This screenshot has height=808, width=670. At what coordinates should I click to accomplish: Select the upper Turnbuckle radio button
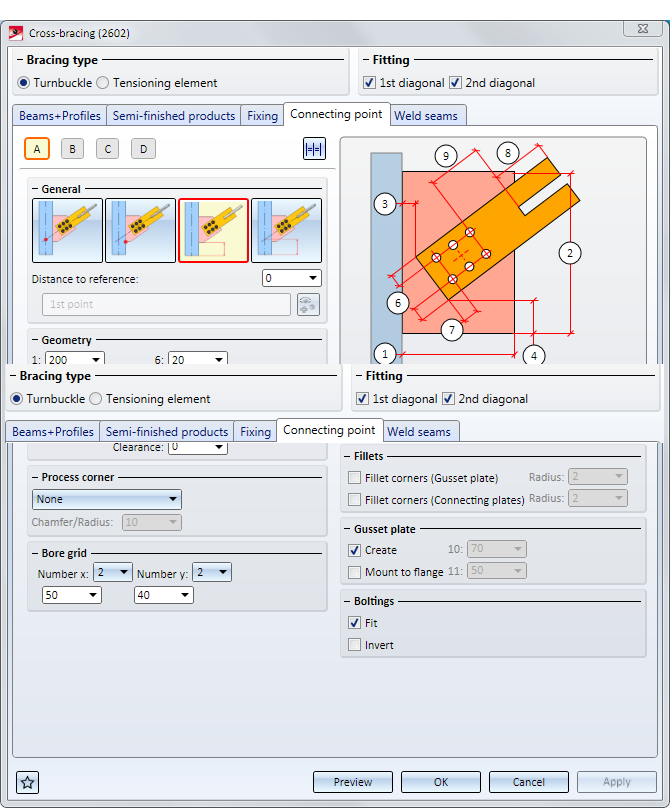coord(23,82)
